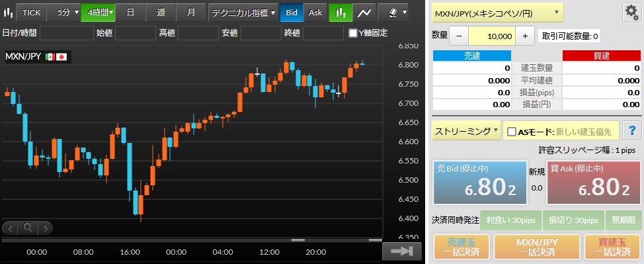Click the blue help question mark
644x264 pixels.
632,131
